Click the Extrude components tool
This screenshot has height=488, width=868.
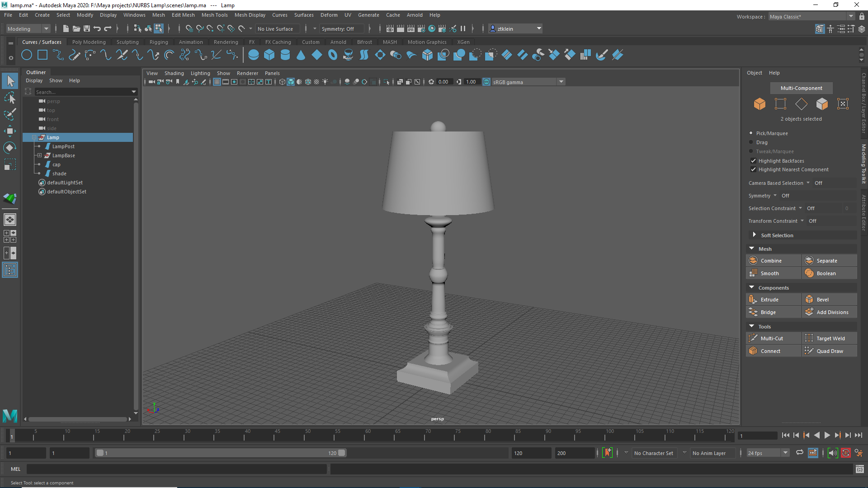(769, 300)
